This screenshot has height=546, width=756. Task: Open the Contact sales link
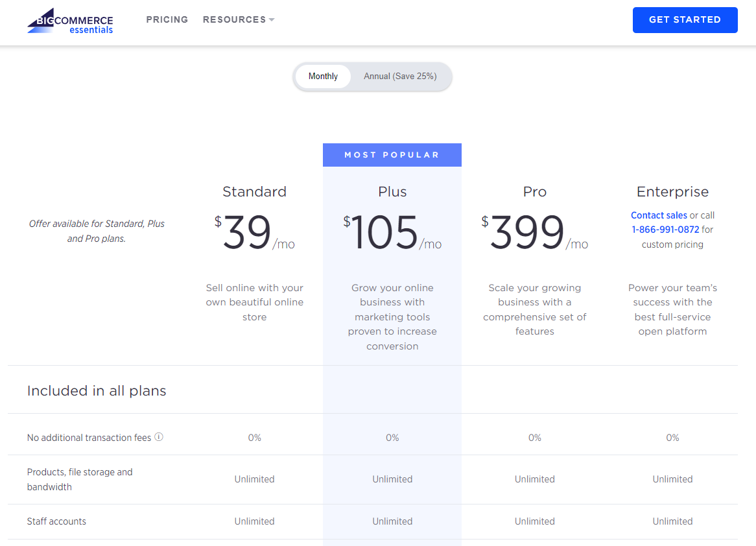pos(659,215)
